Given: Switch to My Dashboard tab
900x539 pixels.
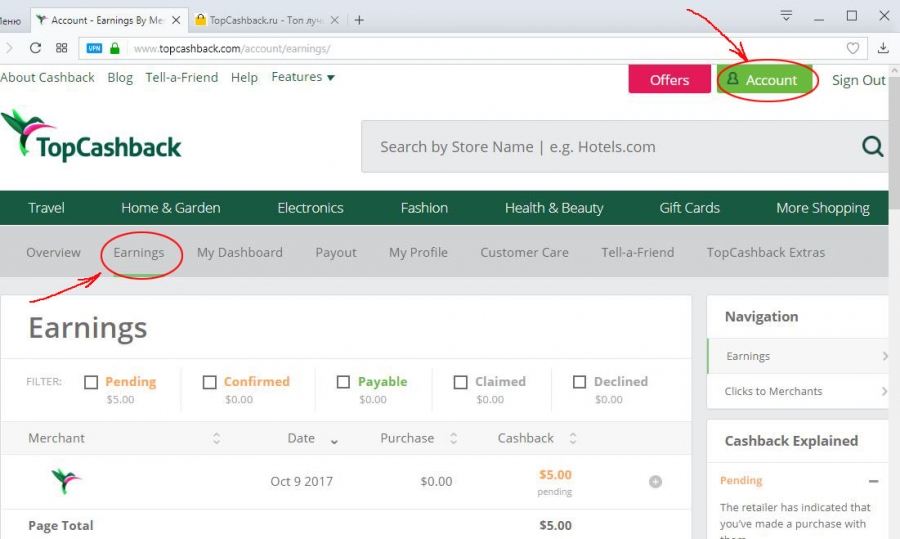Looking at the screenshot, I should (240, 253).
